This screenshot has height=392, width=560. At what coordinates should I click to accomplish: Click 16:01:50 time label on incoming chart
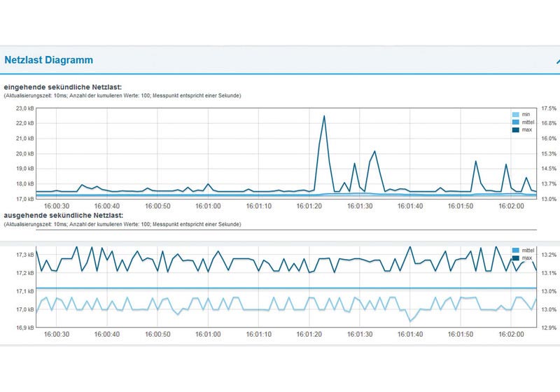[x=461, y=206]
